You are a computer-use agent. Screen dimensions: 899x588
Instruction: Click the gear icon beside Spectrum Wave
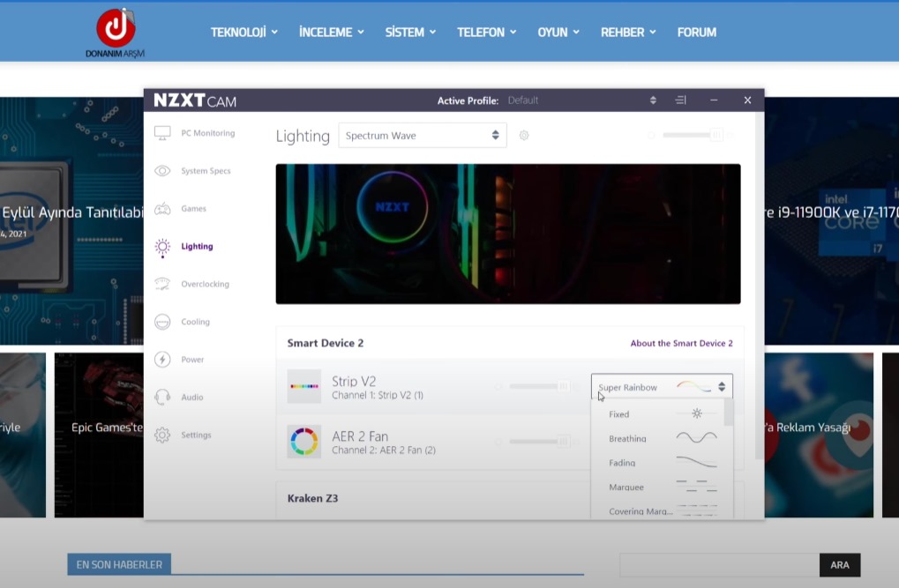(524, 136)
